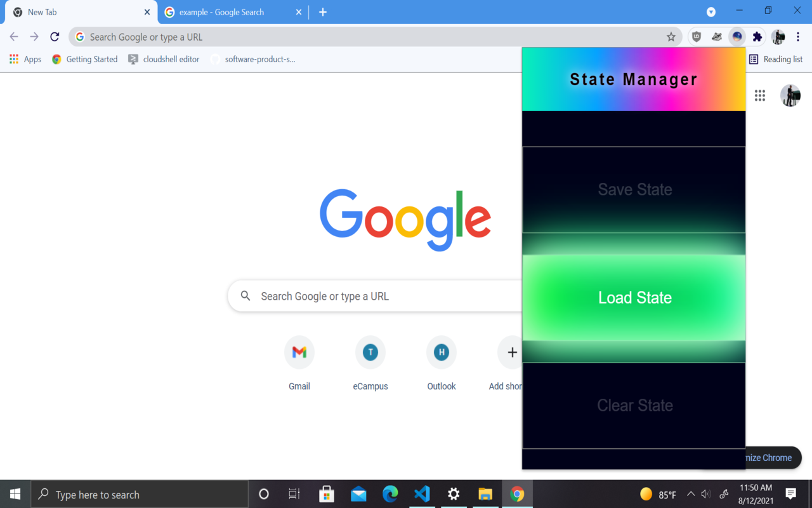The image size is (812, 508).
Task: Open a new tab with plus button
Action: (323, 12)
